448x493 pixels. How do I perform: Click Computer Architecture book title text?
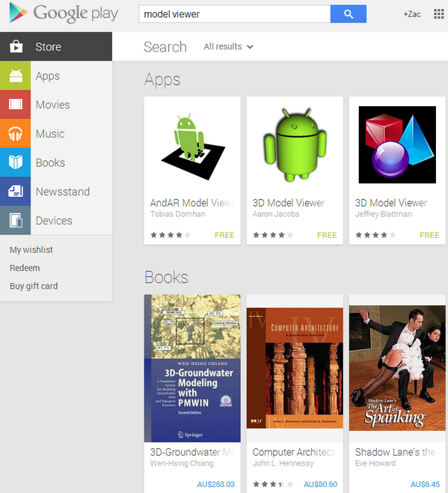click(x=295, y=452)
